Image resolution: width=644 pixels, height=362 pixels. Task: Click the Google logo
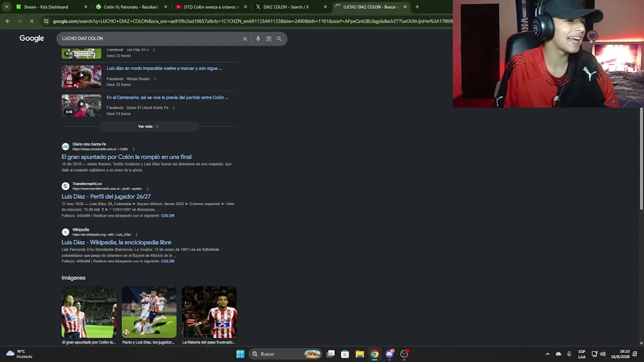point(32,38)
